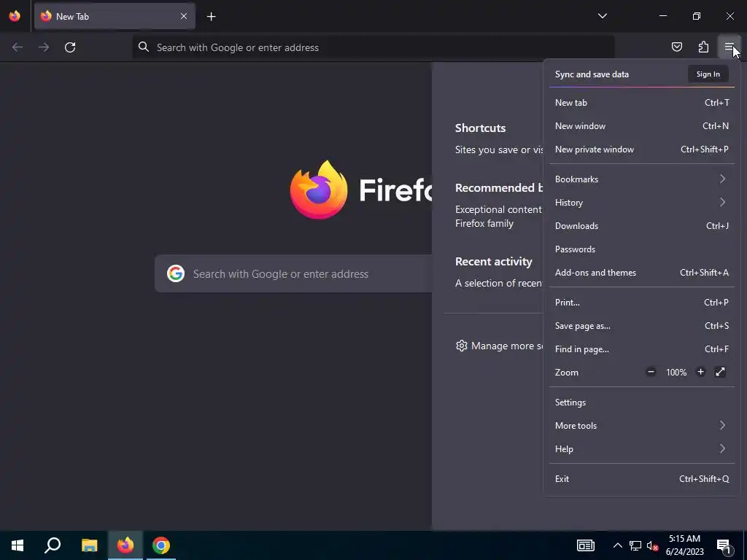Click the page's Google search box
Viewport: 747px width, 560px height.
click(293, 273)
